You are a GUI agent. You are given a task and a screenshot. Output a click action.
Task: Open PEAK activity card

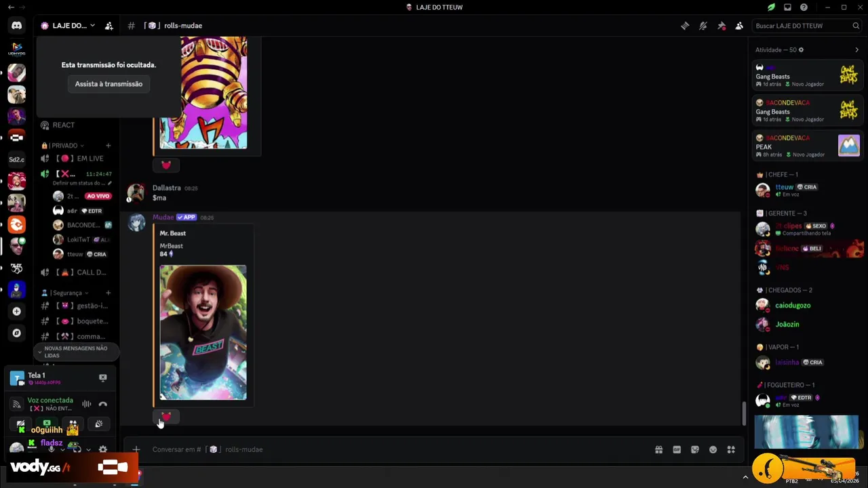(808, 146)
